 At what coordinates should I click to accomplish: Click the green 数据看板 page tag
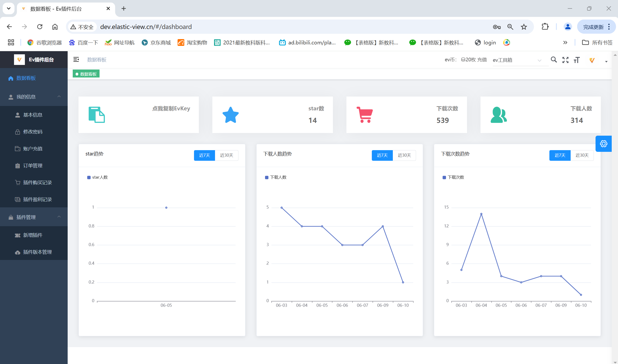click(86, 74)
